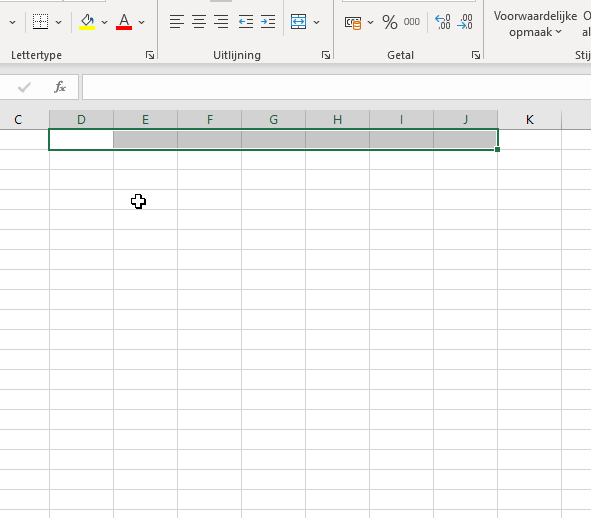The height and width of the screenshot is (518, 591).
Task: Expand the borders dropdown arrow
Action: pos(58,22)
